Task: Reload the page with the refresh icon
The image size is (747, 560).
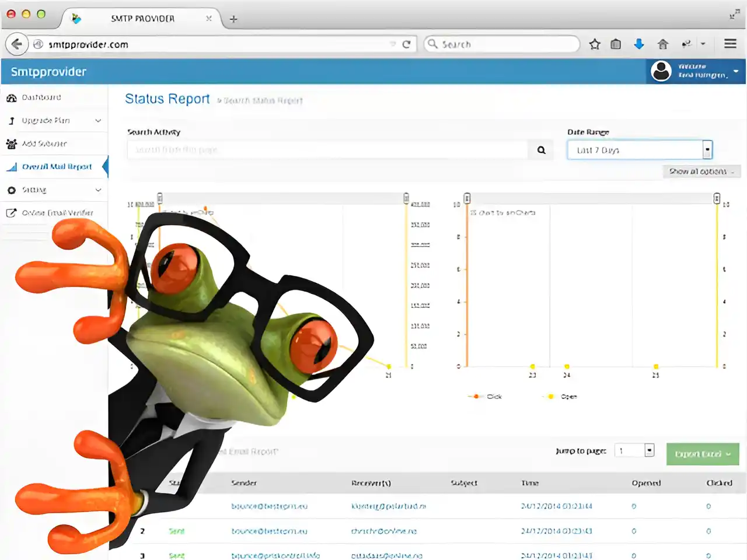Action: pyautogui.click(x=407, y=44)
